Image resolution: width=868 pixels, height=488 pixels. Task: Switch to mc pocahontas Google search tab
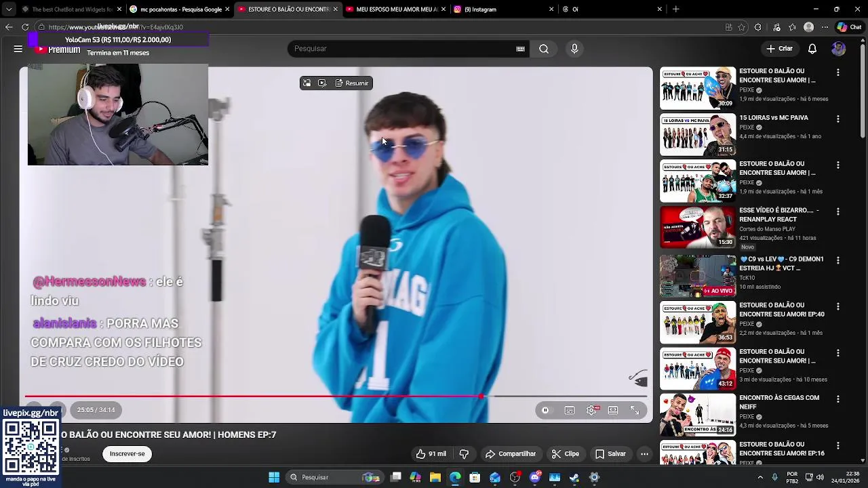[x=178, y=9]
